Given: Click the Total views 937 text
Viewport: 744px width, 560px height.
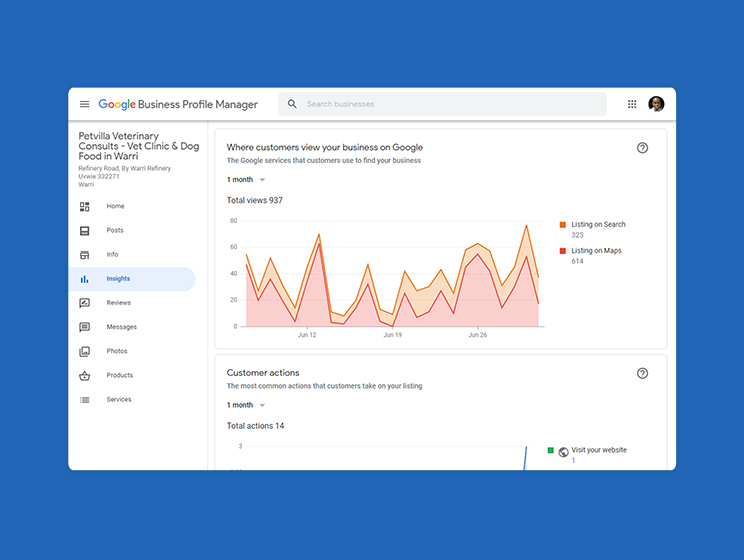Looking at the screenshot, I should click(254, 201).
